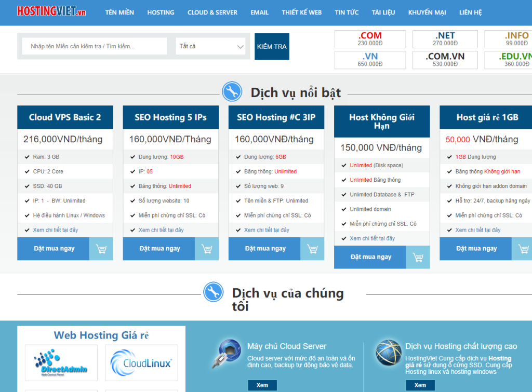
Task: Click Đặt mua ngay for Cloud VPS Basic 2
Action: coord(54,249)
